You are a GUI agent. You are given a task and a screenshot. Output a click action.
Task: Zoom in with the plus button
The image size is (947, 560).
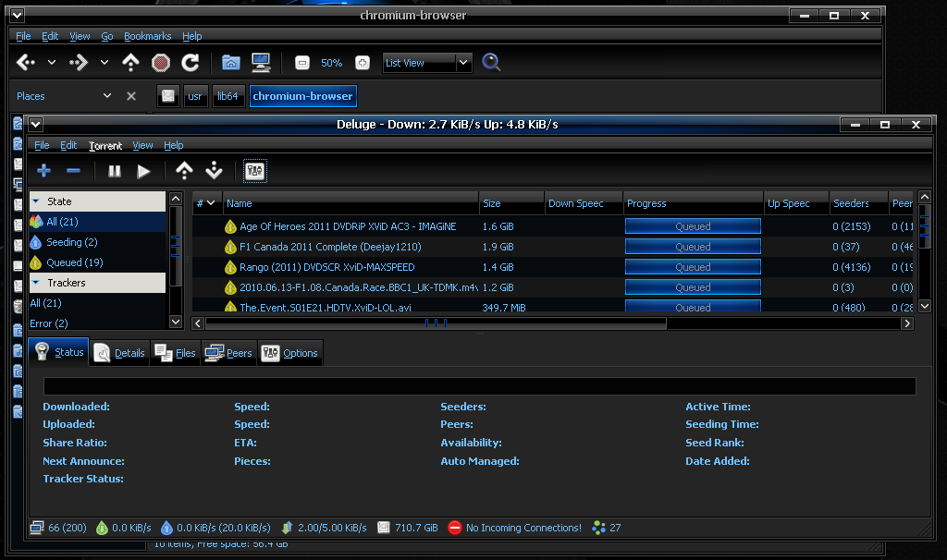point(362,63)
